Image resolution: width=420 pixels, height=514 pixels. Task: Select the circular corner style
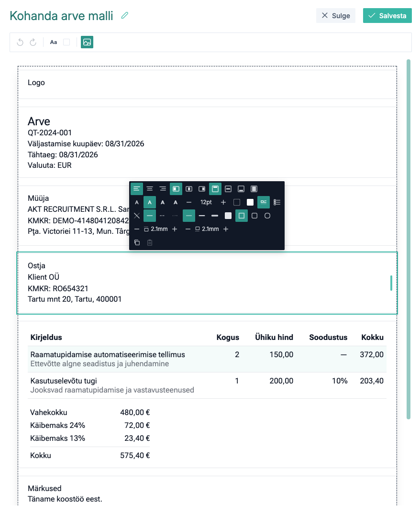(x=267, y=216)
